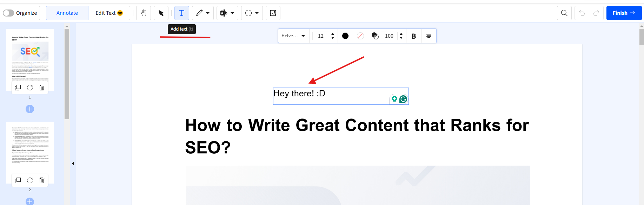Expand text markup tool dropdown
This screenshot has width=644, height=205.
(x=232, y=13)
